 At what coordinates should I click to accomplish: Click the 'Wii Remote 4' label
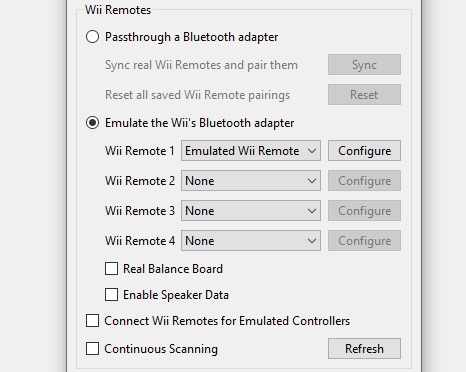pyautogui.click(x=140, y=241)
